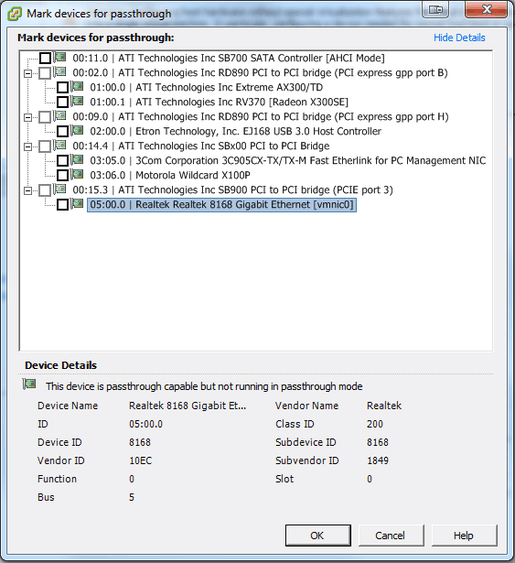Click device icon beside 00:15.3 SB900 bridge
The height and width of the screenshot is (563, 515).
60,189
